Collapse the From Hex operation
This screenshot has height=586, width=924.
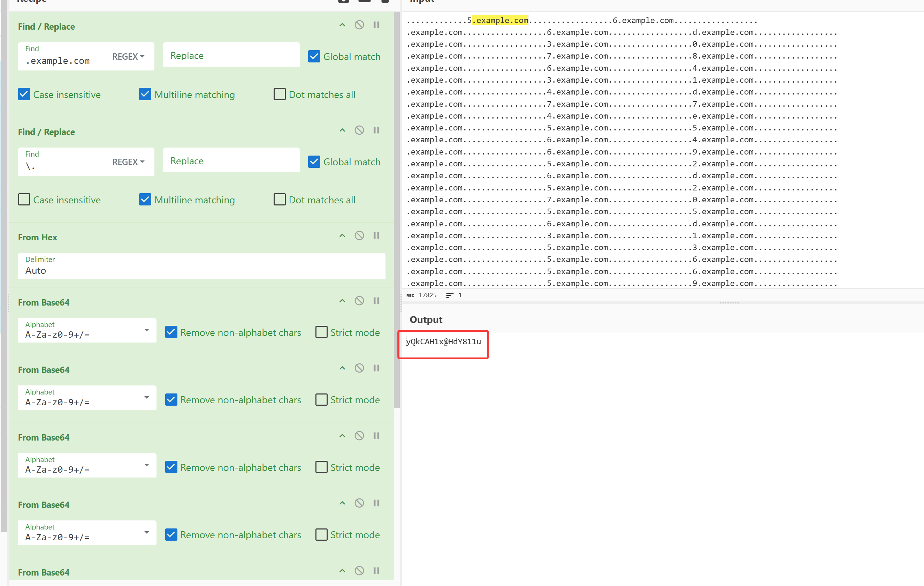pos(342,235)
